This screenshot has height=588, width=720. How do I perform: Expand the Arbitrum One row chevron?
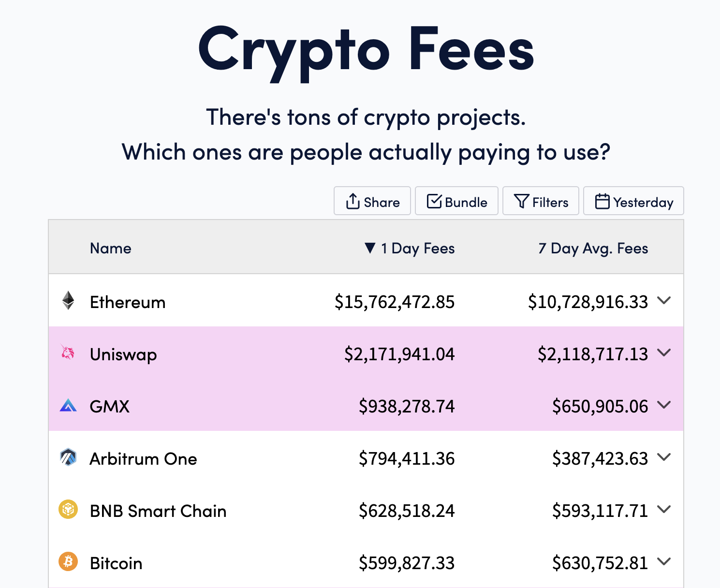click(x=664, y=457)
